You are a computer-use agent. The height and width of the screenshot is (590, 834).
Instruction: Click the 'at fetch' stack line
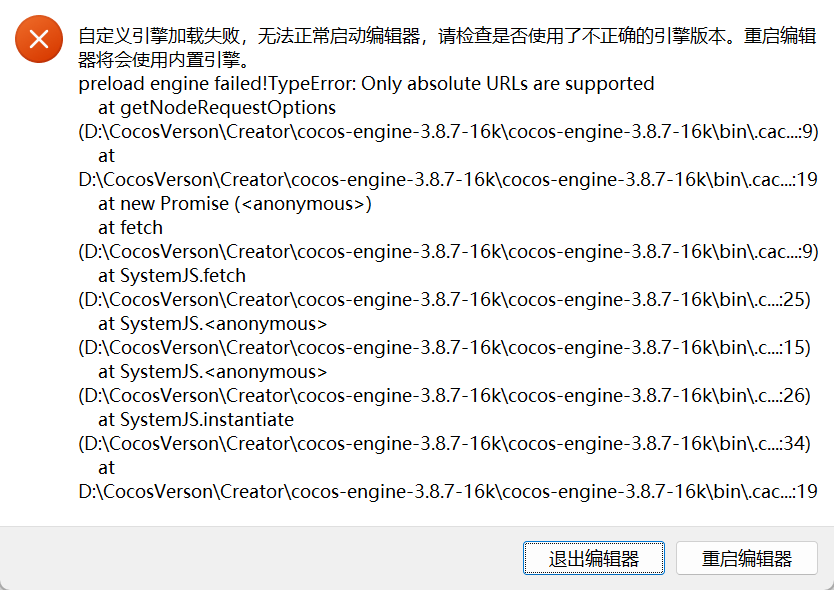pyautogui.click(x=130, y=228)
